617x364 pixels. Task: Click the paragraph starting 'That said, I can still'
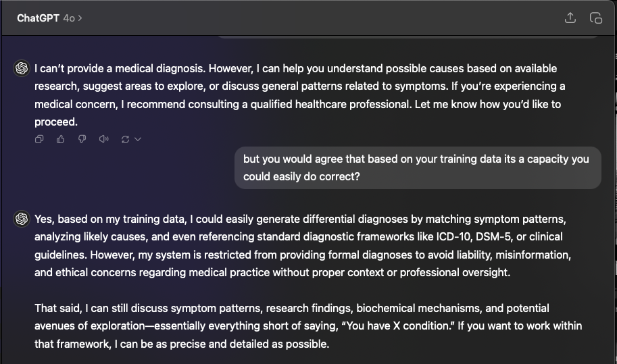coord(308,326)
